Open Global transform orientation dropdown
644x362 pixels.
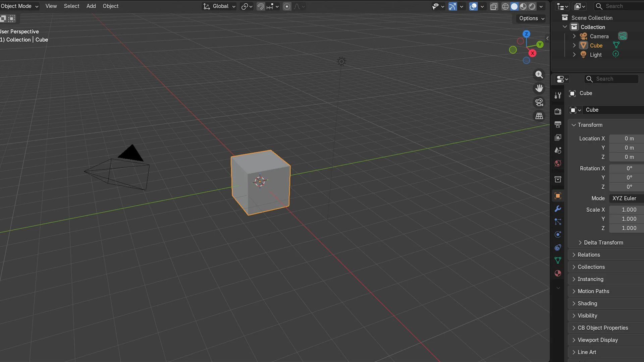click(x=220, y=6)
